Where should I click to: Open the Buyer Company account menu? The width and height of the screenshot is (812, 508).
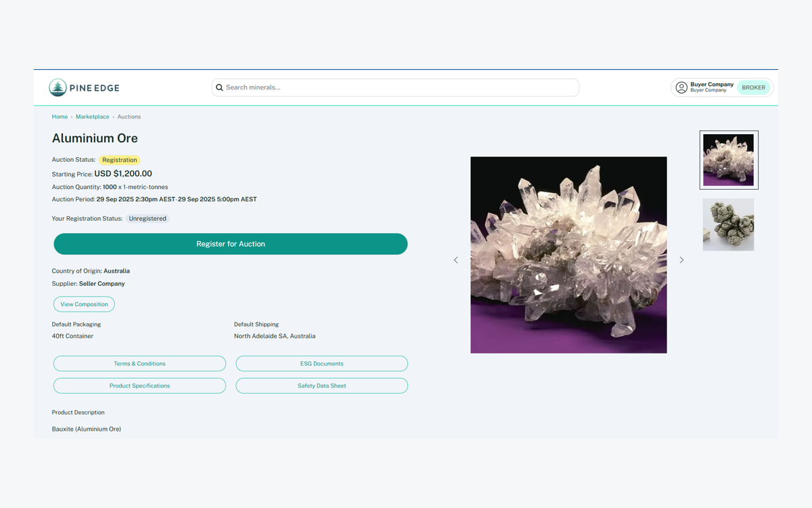click(711, 87)
